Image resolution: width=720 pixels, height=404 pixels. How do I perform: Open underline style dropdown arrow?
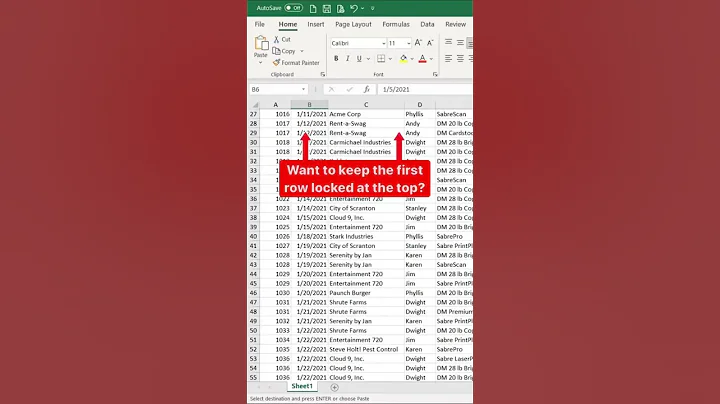(368, 59)
